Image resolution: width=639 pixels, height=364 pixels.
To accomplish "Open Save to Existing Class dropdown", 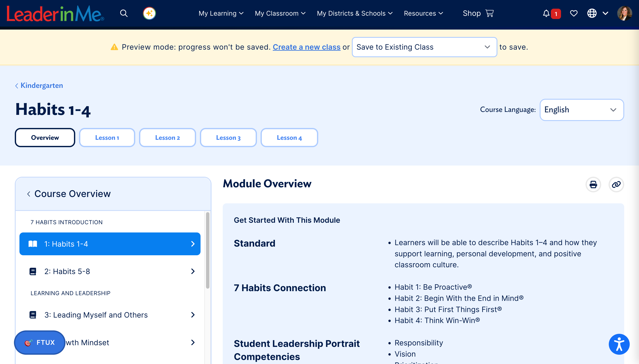I will point(424,47).
